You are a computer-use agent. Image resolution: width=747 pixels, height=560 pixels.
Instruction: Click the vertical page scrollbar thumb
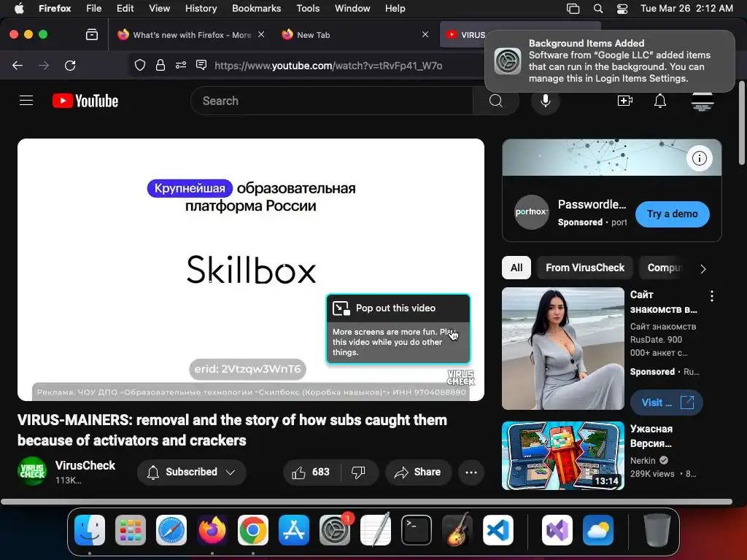click(x=742, y=122)
